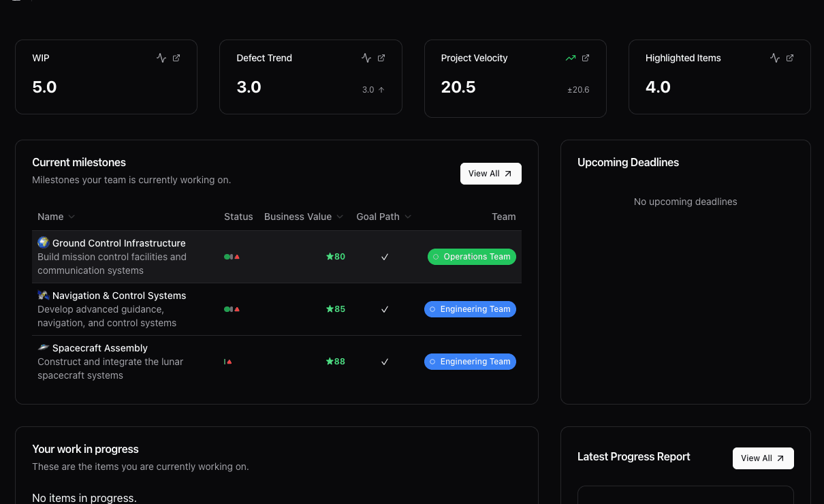Select the spacecraft icon beside Spacecraft Assembly
The width and height of the screenshot is (824, 504).
click(x=43, y=347)
